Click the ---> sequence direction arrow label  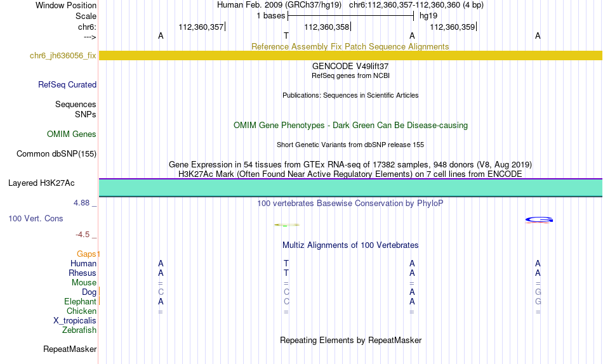click(90, 37)
